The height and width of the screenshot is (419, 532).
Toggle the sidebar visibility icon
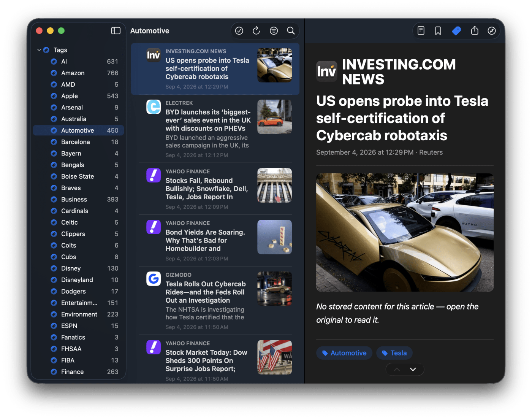tap(116, 31)
